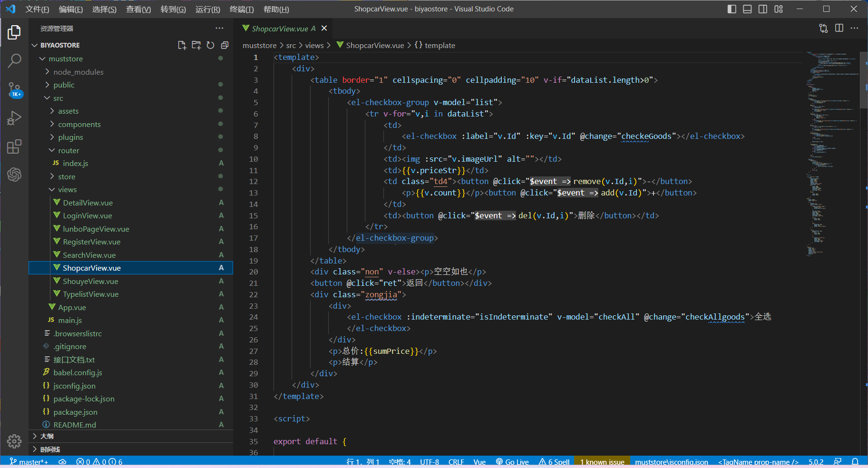868x468 pixels.
Task: Open changes icon in editor toolbar
Action: (x=823, y=28)
